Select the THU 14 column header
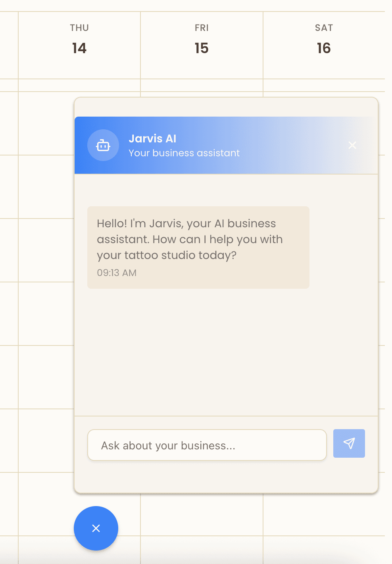392x564 pixels. (x=79, y=40)
